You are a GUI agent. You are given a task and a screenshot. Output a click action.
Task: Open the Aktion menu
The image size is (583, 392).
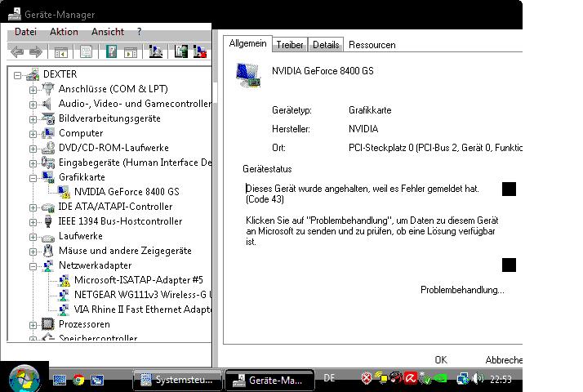click(64, 32)
